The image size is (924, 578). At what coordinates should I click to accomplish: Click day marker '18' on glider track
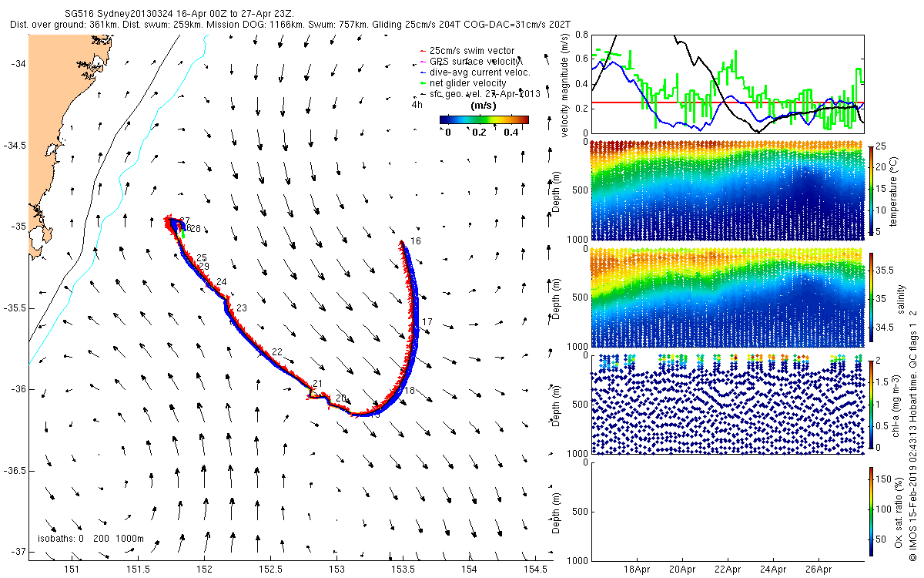tap(410, 391)
